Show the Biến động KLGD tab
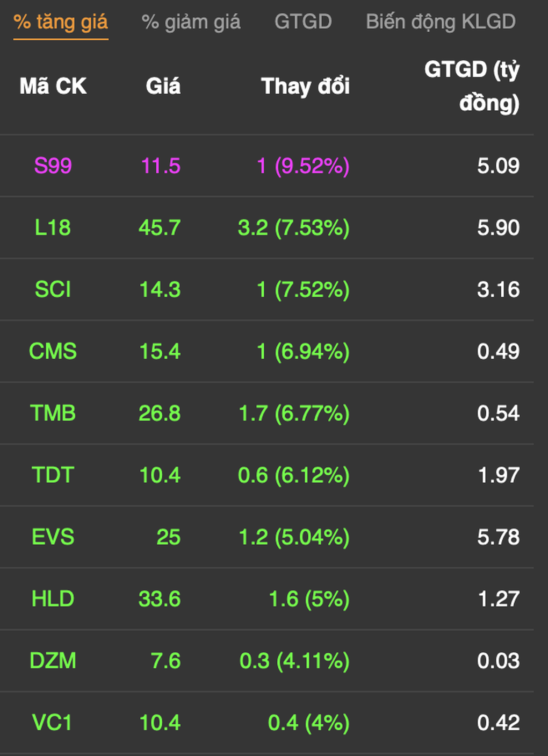 pos(441,23)
